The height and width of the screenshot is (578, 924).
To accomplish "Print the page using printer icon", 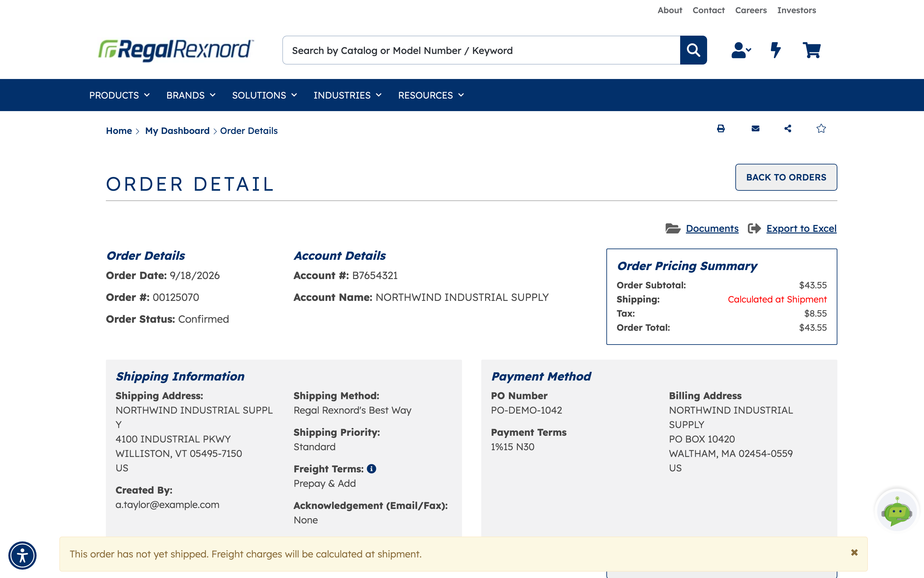I will 721,128.
